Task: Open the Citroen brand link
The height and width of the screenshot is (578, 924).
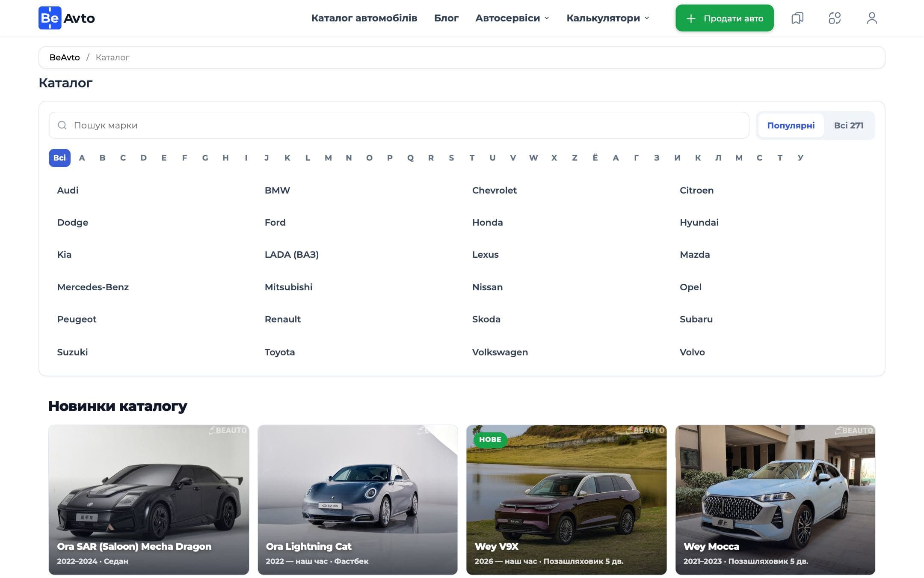Action: pyautogui.click(x=696, y=190)
